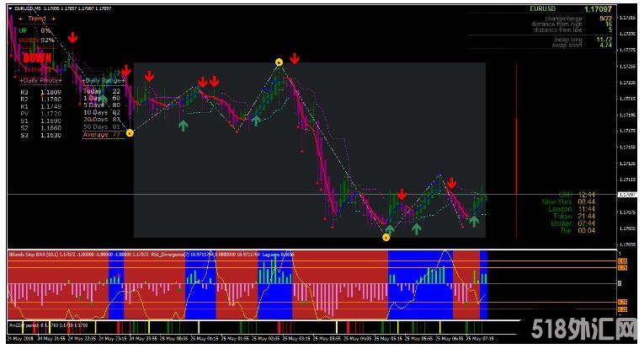Click the '25 May 05:15' time axis label
Viewport: 644px width, 349px height.
coord(389,339)
